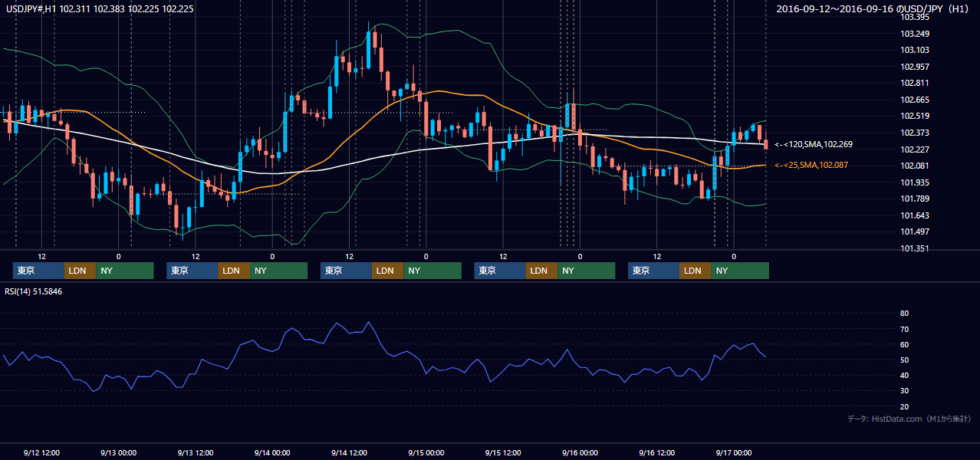Click price axis label 103.249

tap(915, 34)
